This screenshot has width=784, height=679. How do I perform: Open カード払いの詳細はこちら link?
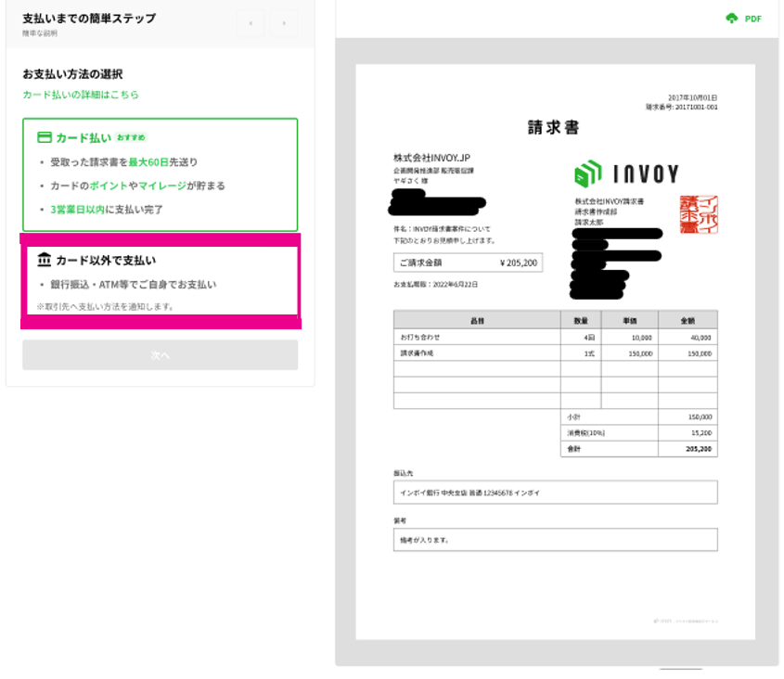coord(81,95)
